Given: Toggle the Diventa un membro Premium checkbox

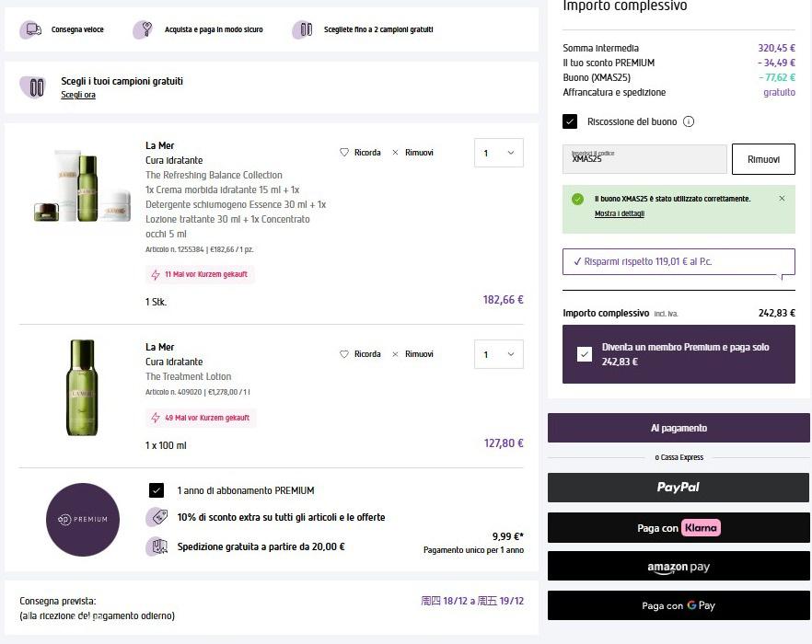Looking at the screenshot, I should coord(585,354).
